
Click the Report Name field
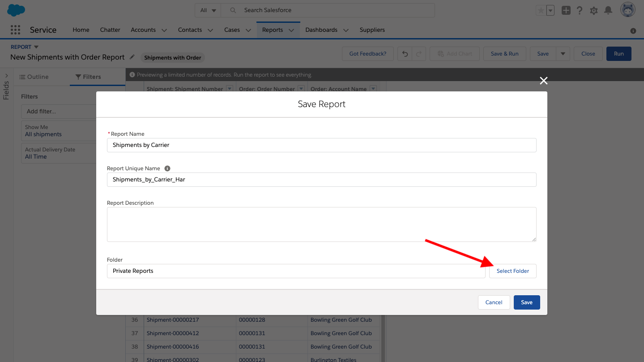tap(321, 145)
